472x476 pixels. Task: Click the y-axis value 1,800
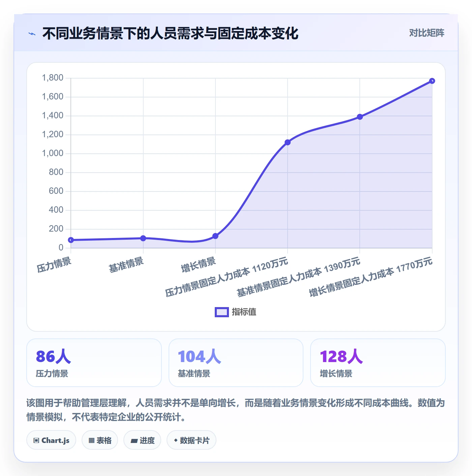53,78
